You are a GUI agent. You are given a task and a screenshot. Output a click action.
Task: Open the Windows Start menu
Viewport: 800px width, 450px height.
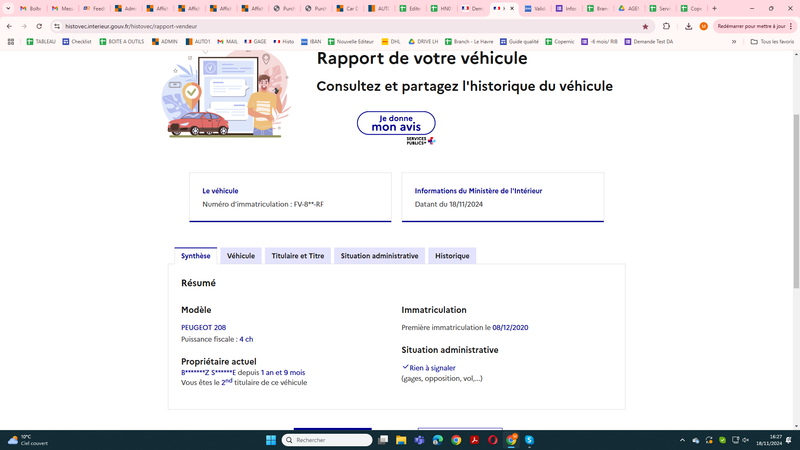(x=271, y=440)
